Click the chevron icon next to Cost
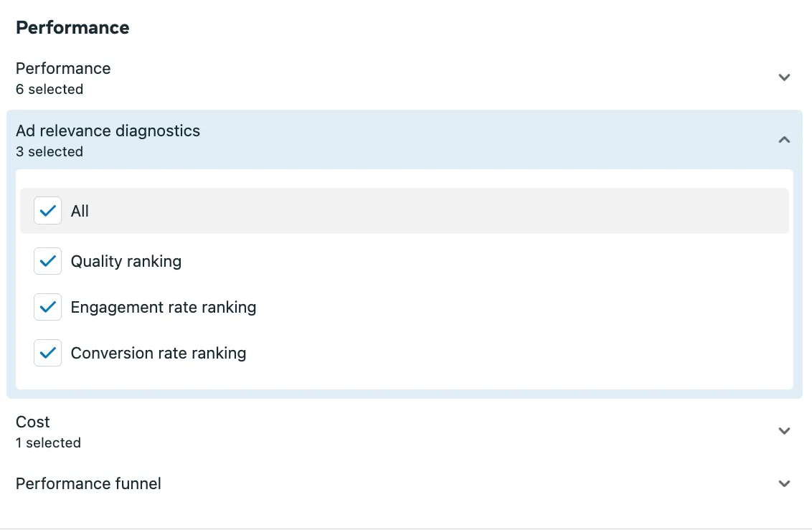 (784, 430)
